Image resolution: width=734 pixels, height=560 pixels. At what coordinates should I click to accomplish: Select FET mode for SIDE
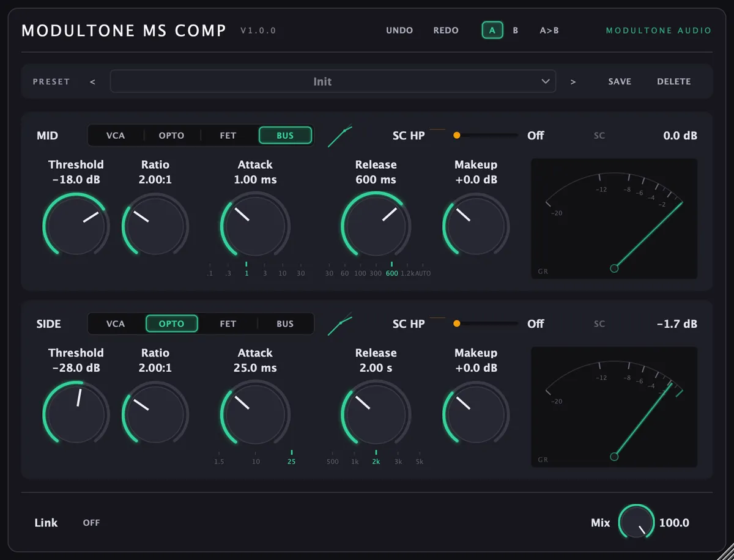pyautogui.click(x=228, y=324)
